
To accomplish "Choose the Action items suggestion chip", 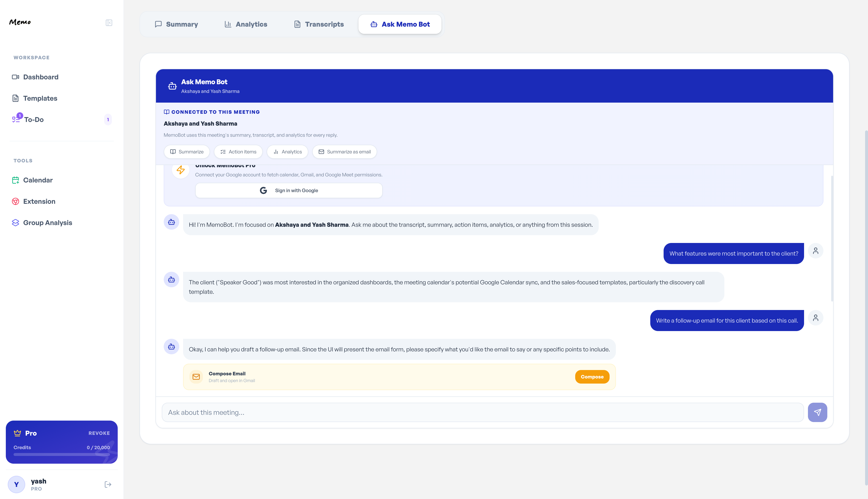I will [238, 152].
